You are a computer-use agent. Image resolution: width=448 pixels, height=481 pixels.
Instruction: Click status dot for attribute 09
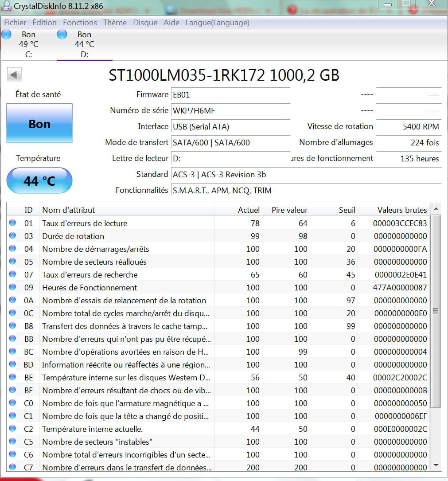click(12, 287)
